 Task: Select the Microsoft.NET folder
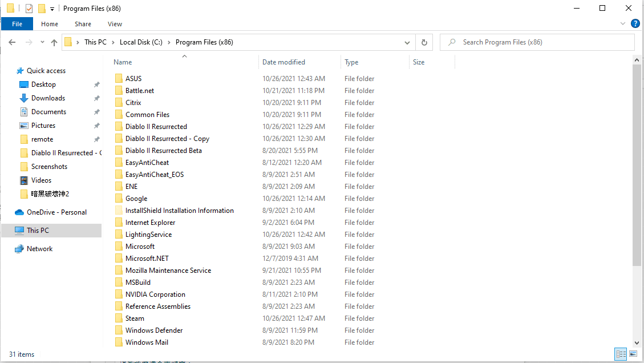coord(147,259)
